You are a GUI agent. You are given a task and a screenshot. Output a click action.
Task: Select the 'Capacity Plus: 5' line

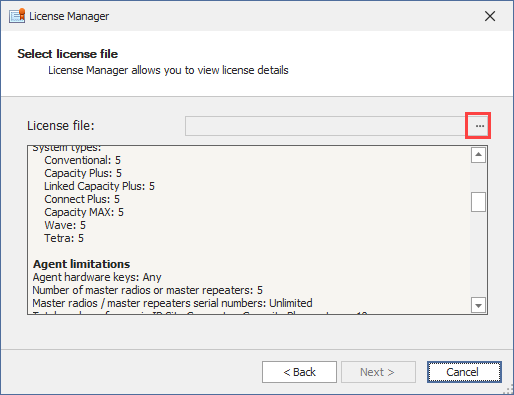(x=83, y=173)
